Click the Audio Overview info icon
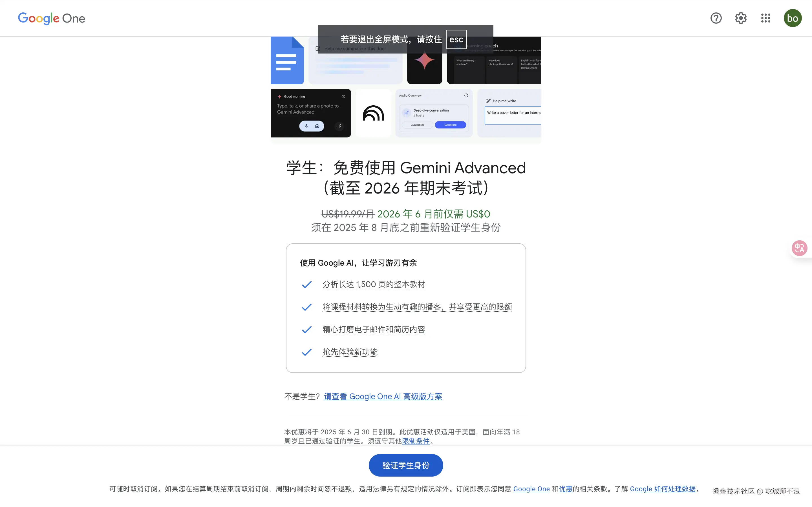Image resolution: width=812 pixels, height=507 pixels. 466,95
